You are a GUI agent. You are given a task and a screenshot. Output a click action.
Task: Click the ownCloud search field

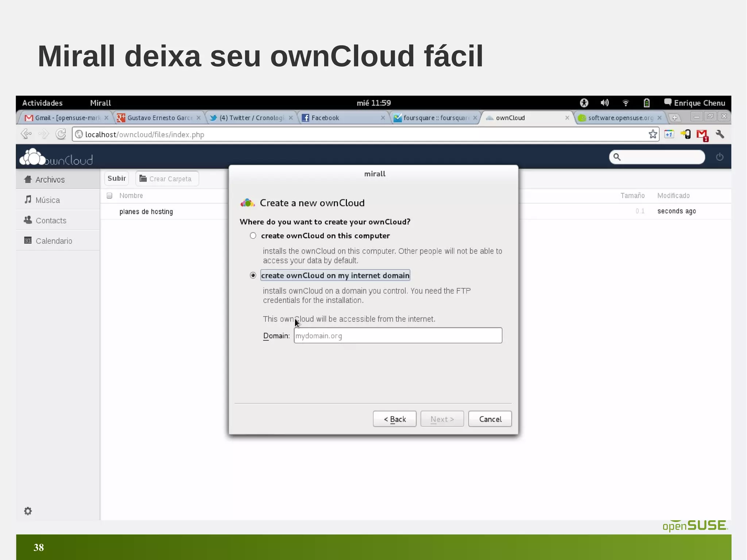coord(657,157)
